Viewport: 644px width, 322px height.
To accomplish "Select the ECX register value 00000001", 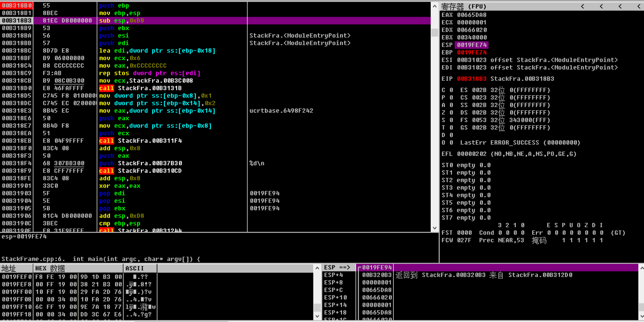I will tap(472, 22).
